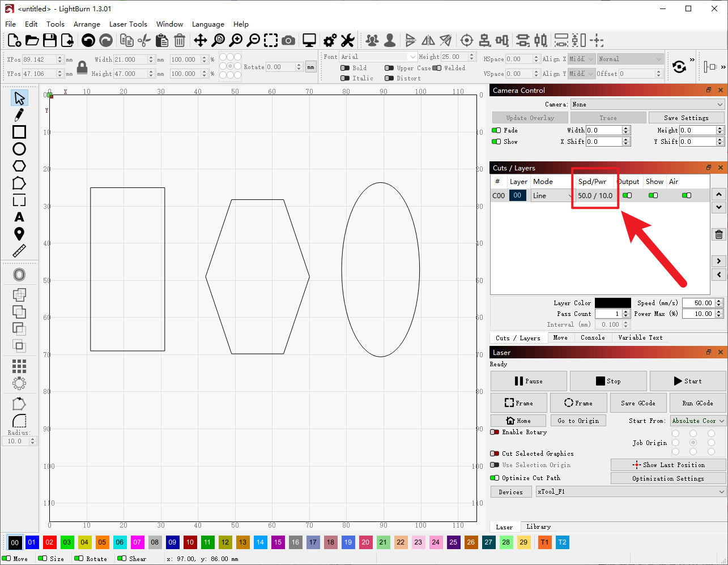This screenshot has width=728, height=565.
Task: Open the Laser Tools menu
Action: coord(128,24)
